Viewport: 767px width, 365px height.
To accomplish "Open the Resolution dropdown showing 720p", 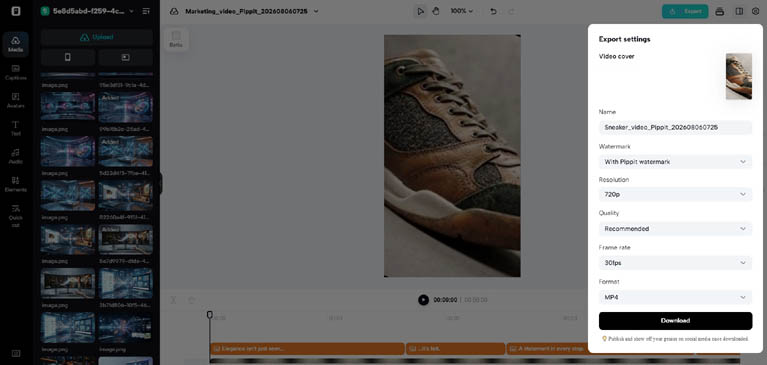I will [x=675, y=194].
